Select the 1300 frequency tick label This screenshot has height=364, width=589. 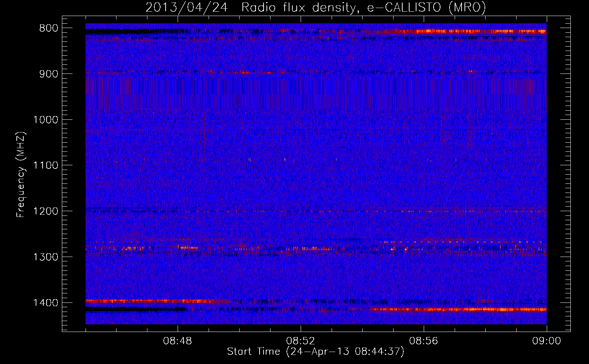pyautogui.click(x=46, y=257)
